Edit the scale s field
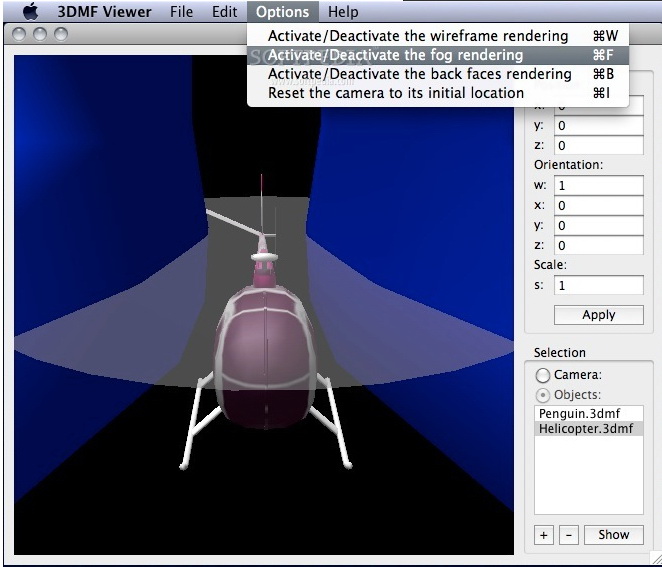Image resolution: width=662 pixels, height=567 pixels. coord(599,285)
